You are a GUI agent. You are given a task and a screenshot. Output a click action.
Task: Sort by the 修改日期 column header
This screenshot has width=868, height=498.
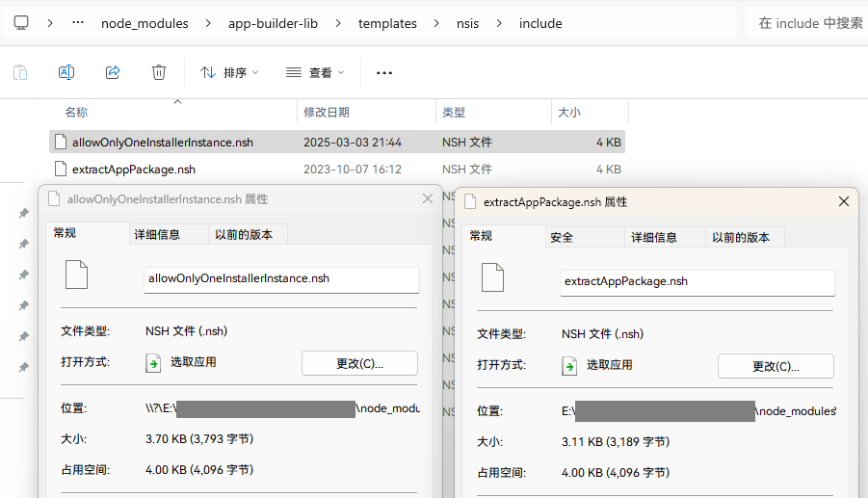(327, 113)
